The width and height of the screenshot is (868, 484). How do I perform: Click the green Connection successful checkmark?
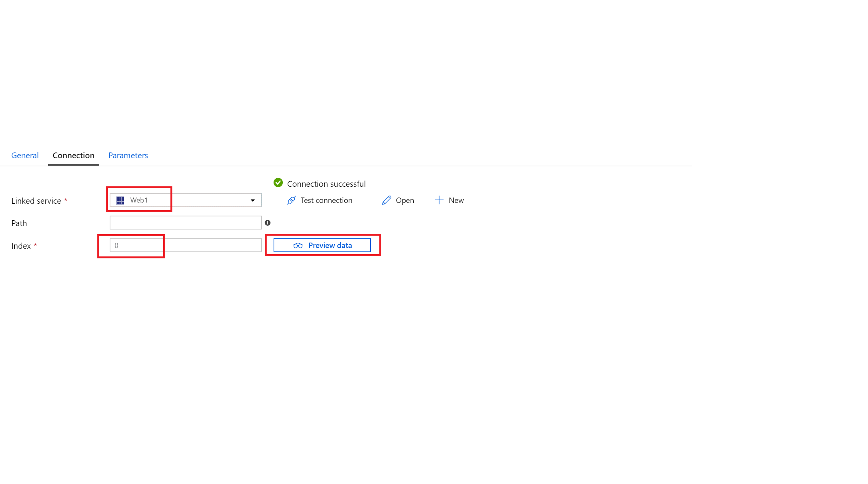[278, 183]
